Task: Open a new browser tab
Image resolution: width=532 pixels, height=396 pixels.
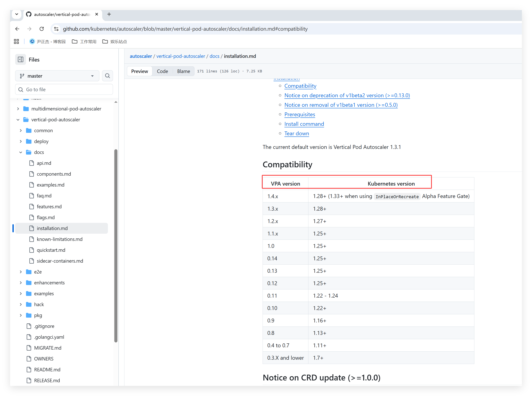Action: pyautogui.click(x=109, y=14)
